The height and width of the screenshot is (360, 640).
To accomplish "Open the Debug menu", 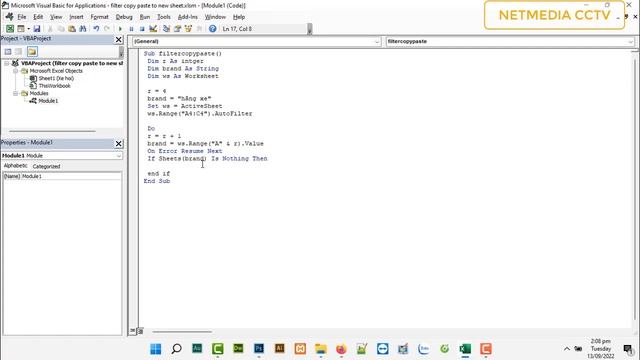I will point(124,17).
